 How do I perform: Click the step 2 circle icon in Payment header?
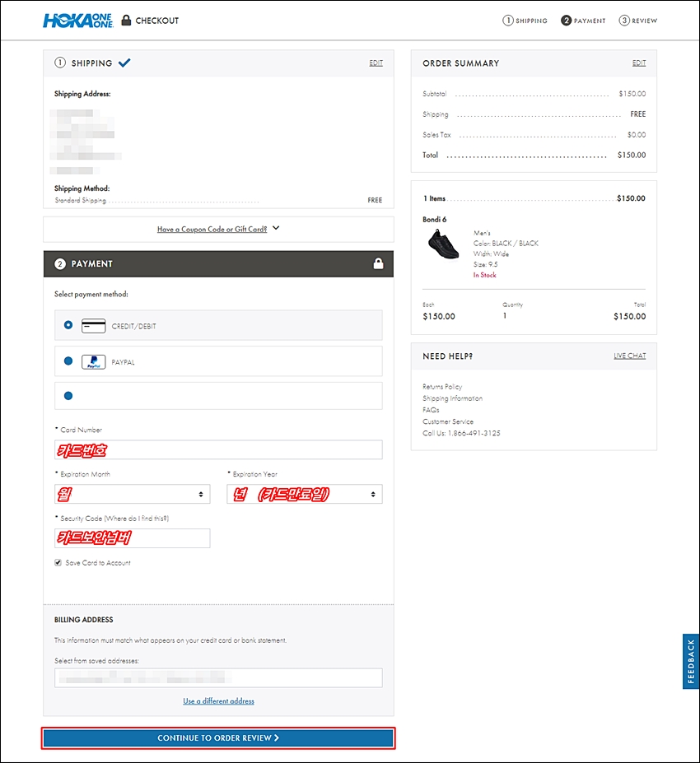click(x=60, y=263)
